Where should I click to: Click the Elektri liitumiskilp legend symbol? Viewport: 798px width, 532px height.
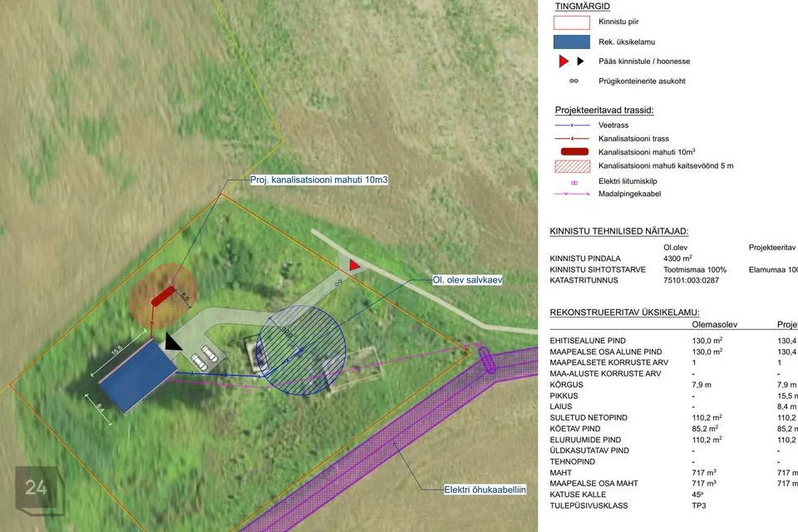574,182
